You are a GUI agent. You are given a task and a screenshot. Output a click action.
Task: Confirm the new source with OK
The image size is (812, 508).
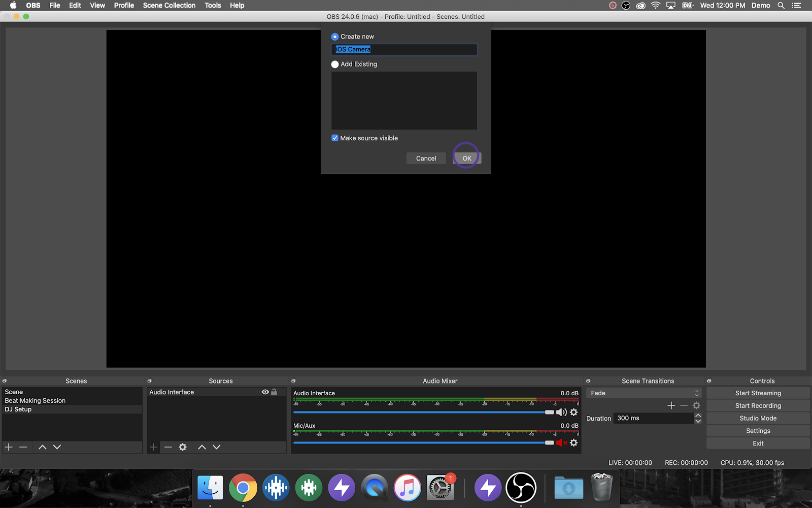click(467, 158)
